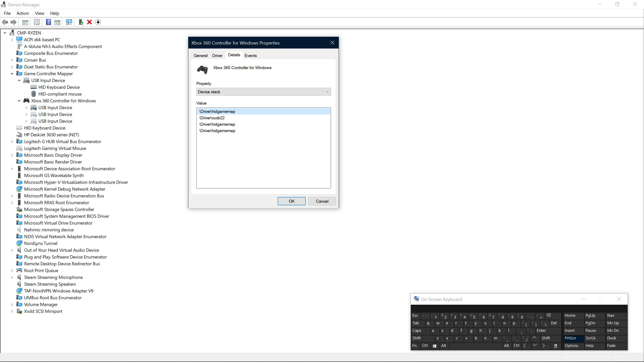The width and height of the screenshot is (644, 362).
Task: Click the red X Uninstall device icon
Action: [x=89, y=22]
